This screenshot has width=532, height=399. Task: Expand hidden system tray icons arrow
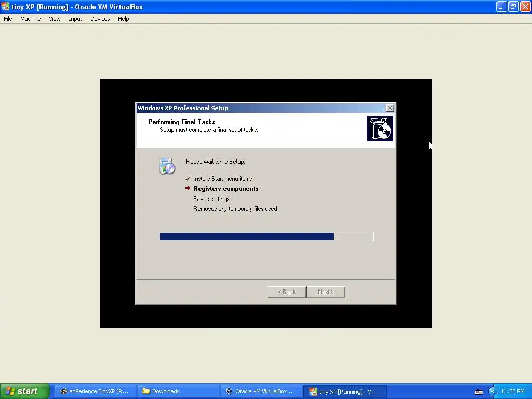pos(493,392)
